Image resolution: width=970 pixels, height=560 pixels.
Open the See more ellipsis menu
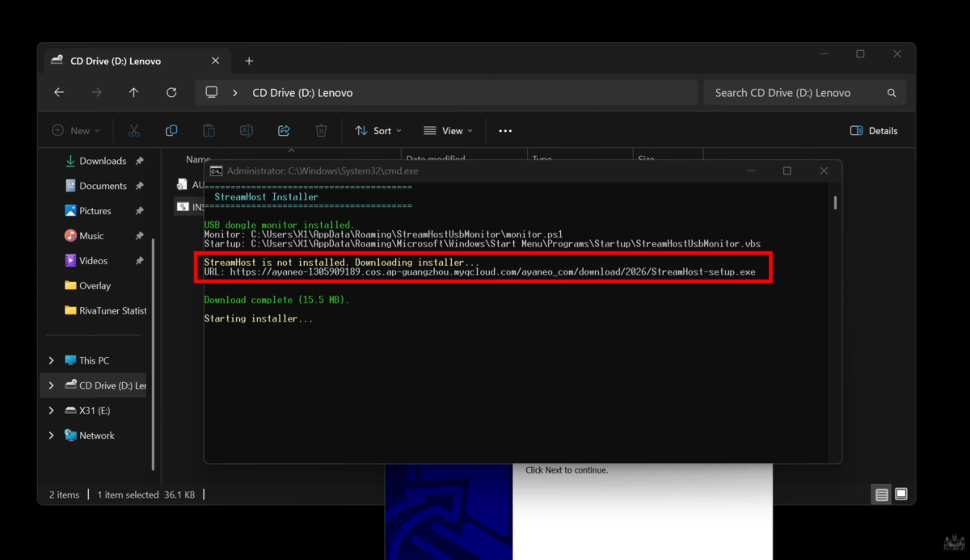pyautogui.click(x=505, y=130)
